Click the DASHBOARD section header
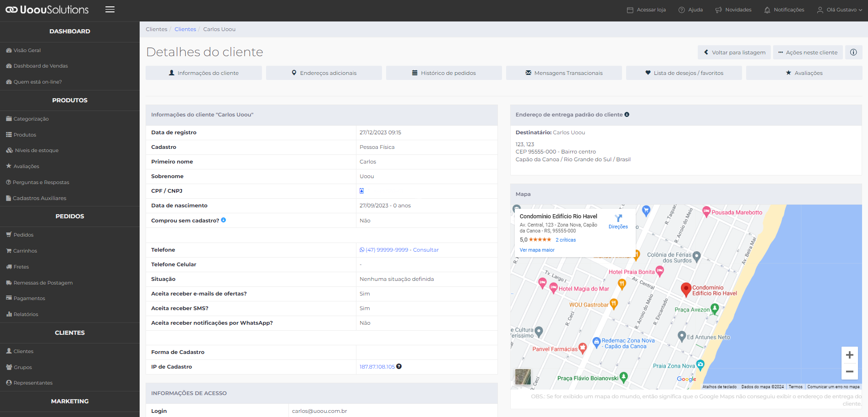This screenshot has width=868, height=417. point(70,32)
